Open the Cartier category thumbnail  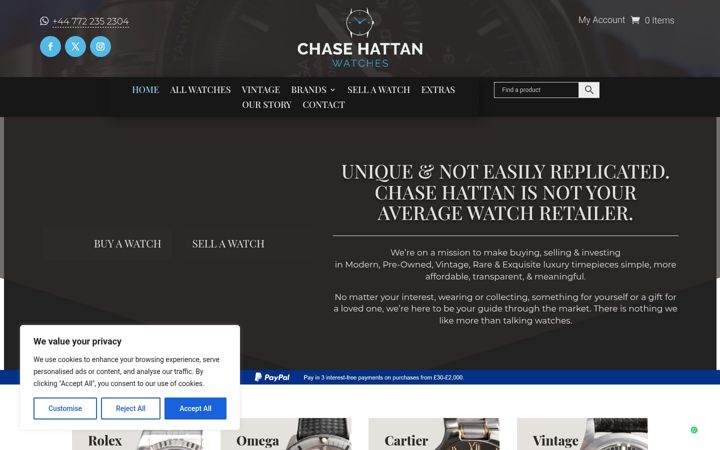pos(434,434)
